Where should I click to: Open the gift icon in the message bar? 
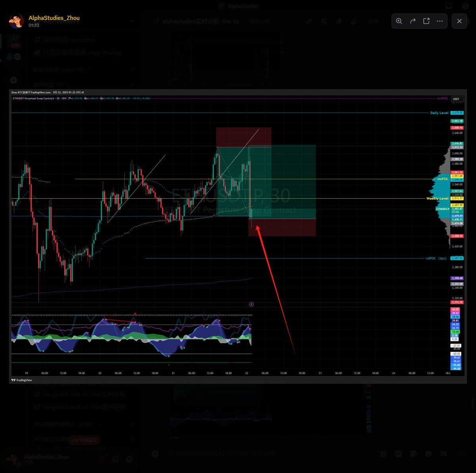[x=383, y=454]
